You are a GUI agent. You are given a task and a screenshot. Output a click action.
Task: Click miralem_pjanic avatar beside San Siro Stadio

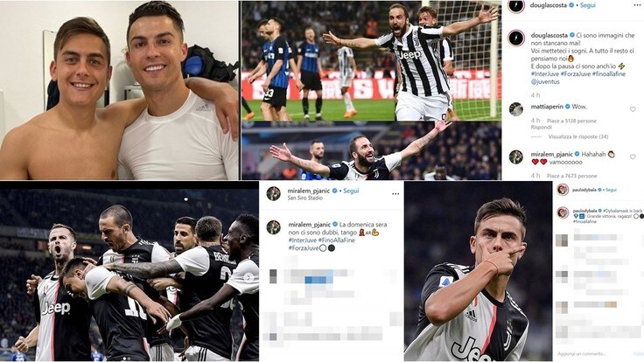pos(274,193)
